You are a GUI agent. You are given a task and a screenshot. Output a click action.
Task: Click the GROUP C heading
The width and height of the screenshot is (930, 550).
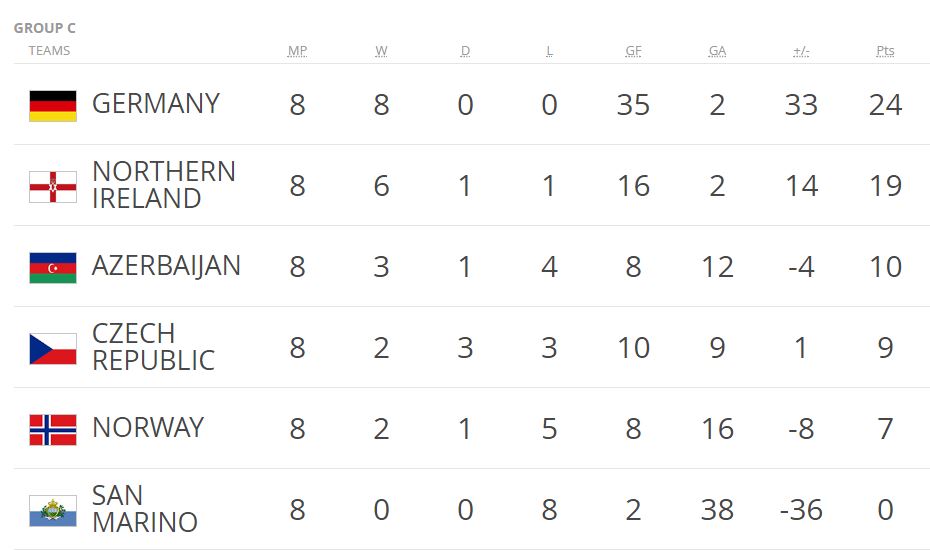[x=44, y=28]
